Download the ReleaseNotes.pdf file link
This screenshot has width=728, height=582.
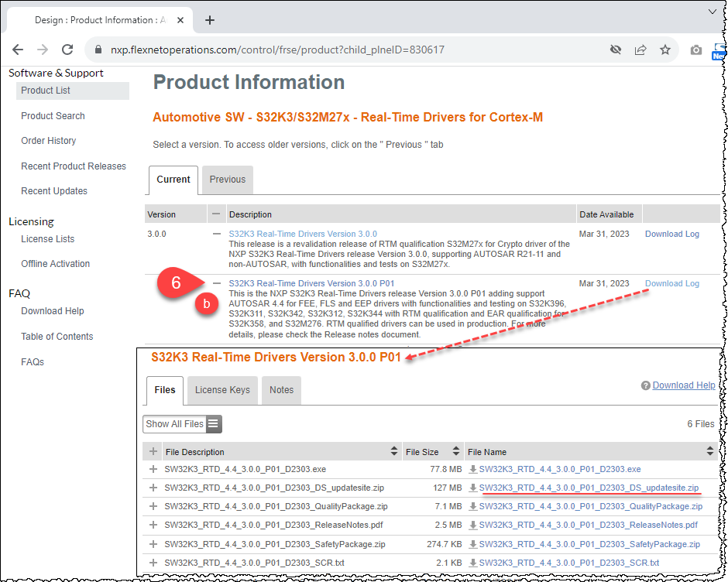pos(589,525)
